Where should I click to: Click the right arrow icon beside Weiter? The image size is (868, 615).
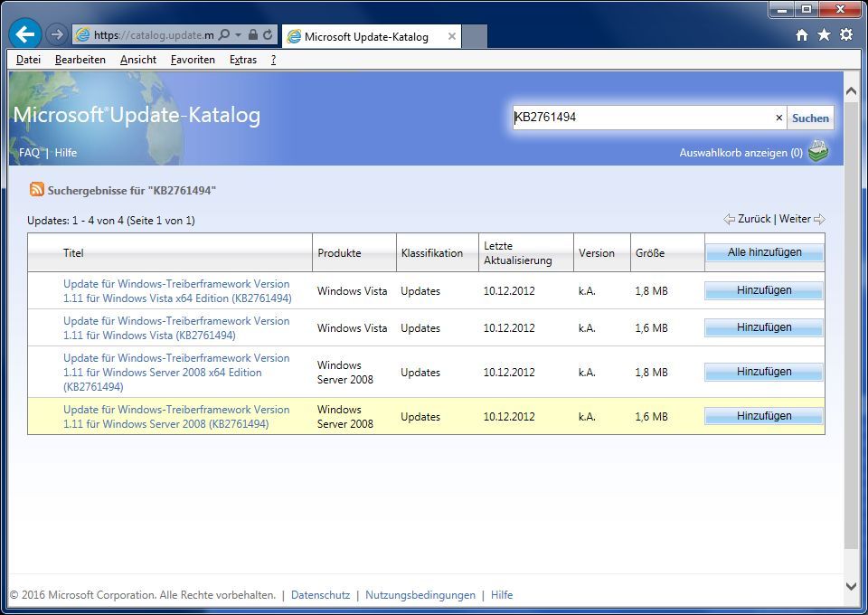tap(819, 219)
